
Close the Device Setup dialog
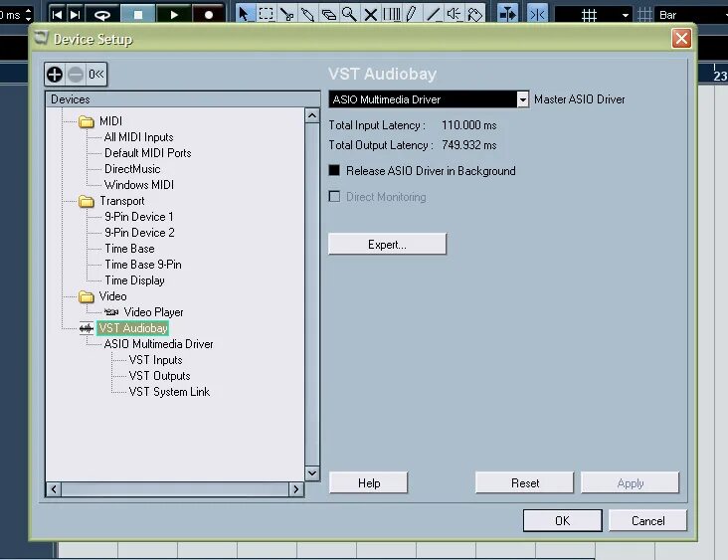pos(681,38)
